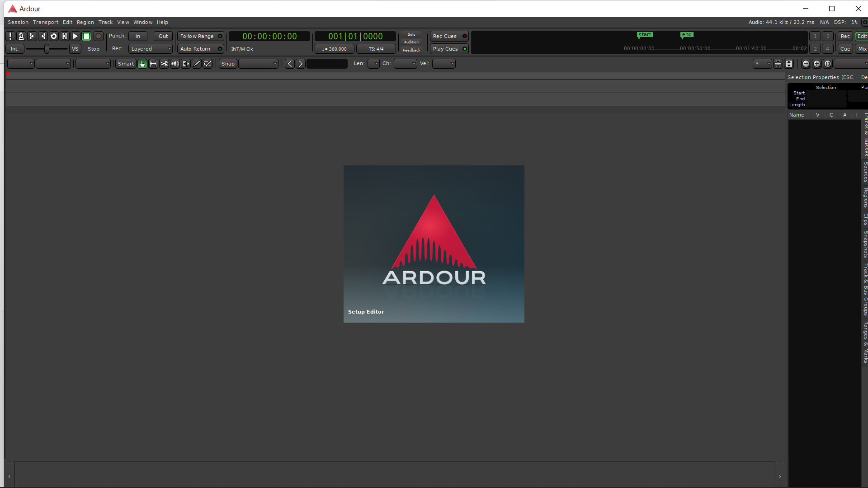This screenshot has height=488, width=868.
Task: Click the zoom in magnifier icon
Action: [x=816, y=64]
